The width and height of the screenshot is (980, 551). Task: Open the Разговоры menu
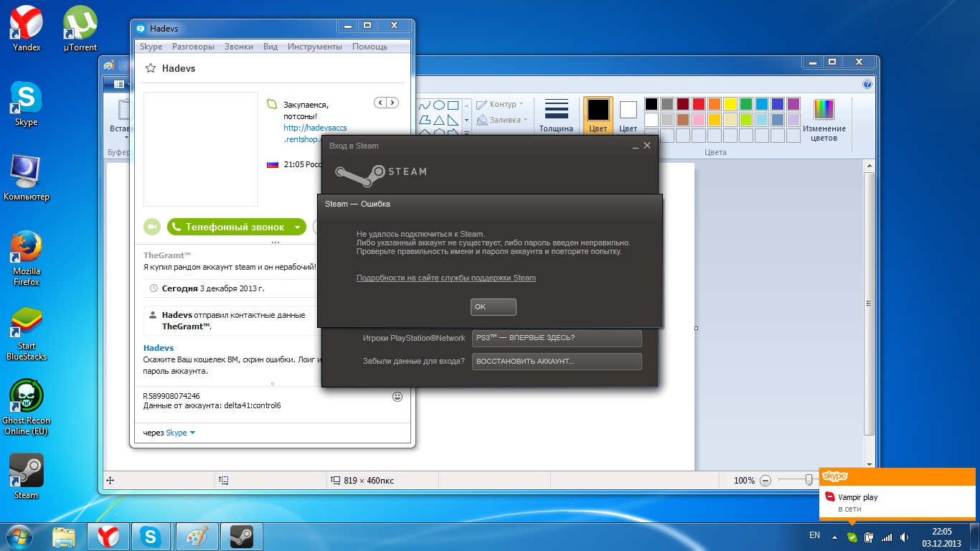point(193,47)
